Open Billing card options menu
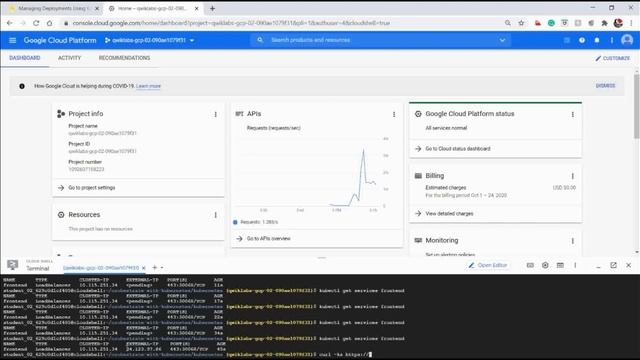 click(573, 176)
